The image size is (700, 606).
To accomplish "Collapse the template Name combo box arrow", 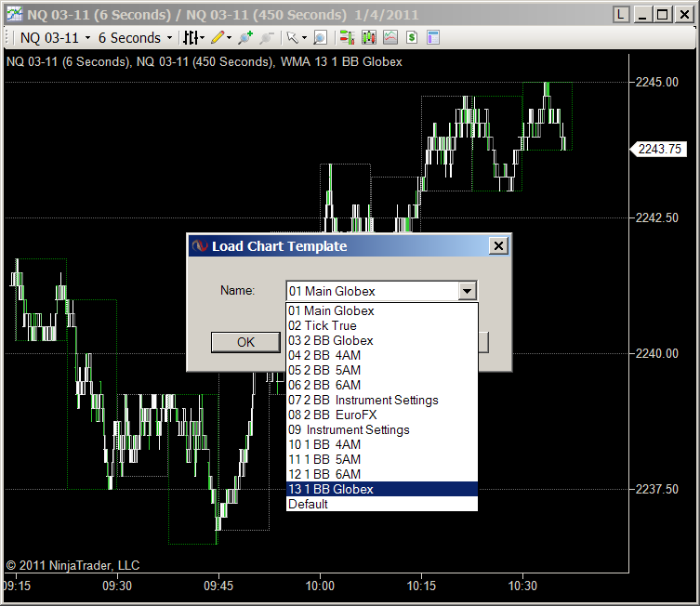I will (x=467, y=291).
